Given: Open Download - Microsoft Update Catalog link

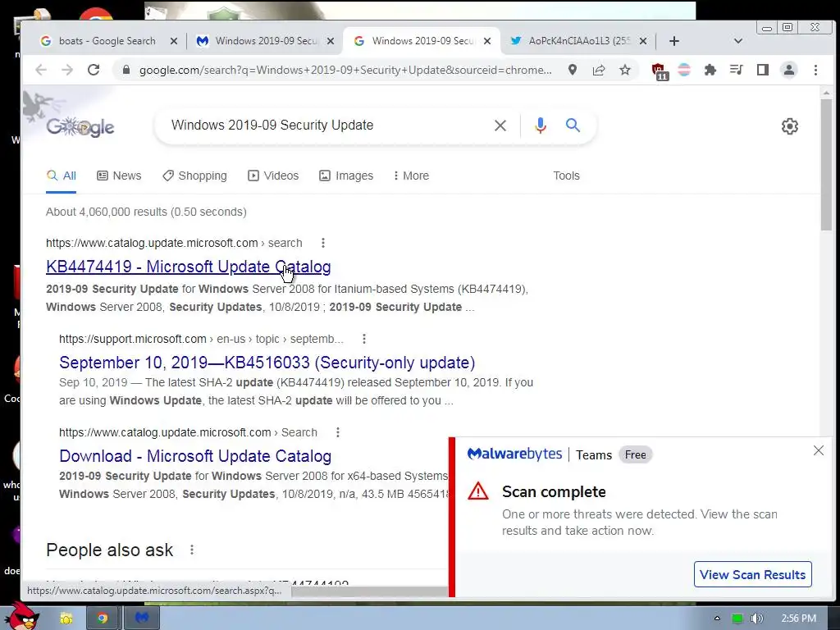Looking at the screenshot, I should tap(195, 456).
